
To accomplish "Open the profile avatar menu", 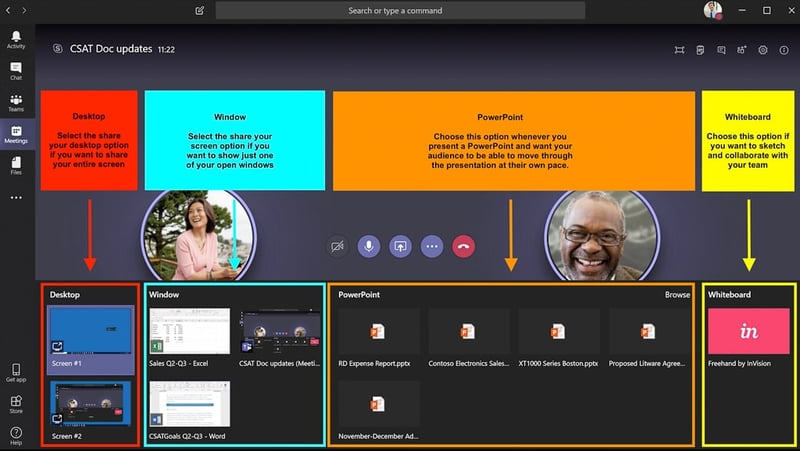I will [712, 10].
